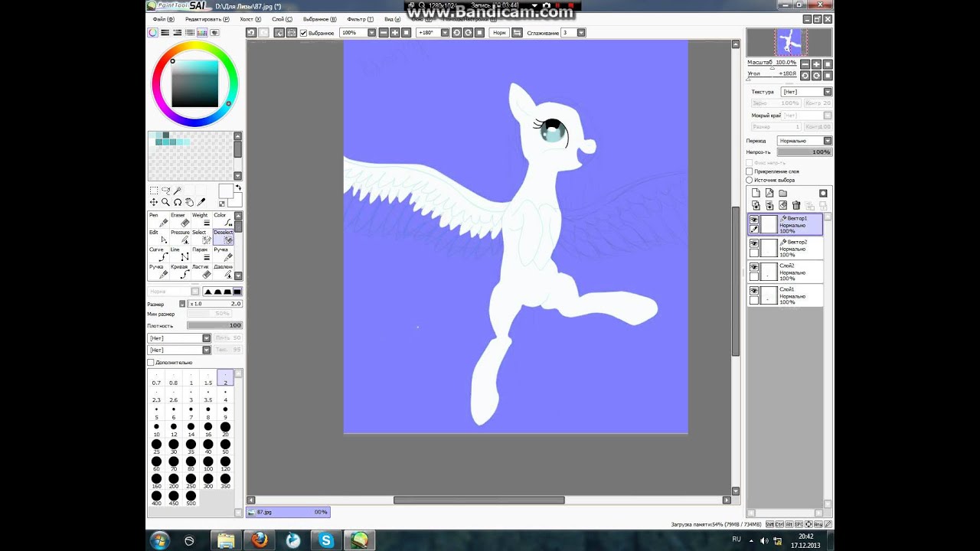Click the delete layer trash icon
The height and width of the screenshot is (551, 980).
796,205
